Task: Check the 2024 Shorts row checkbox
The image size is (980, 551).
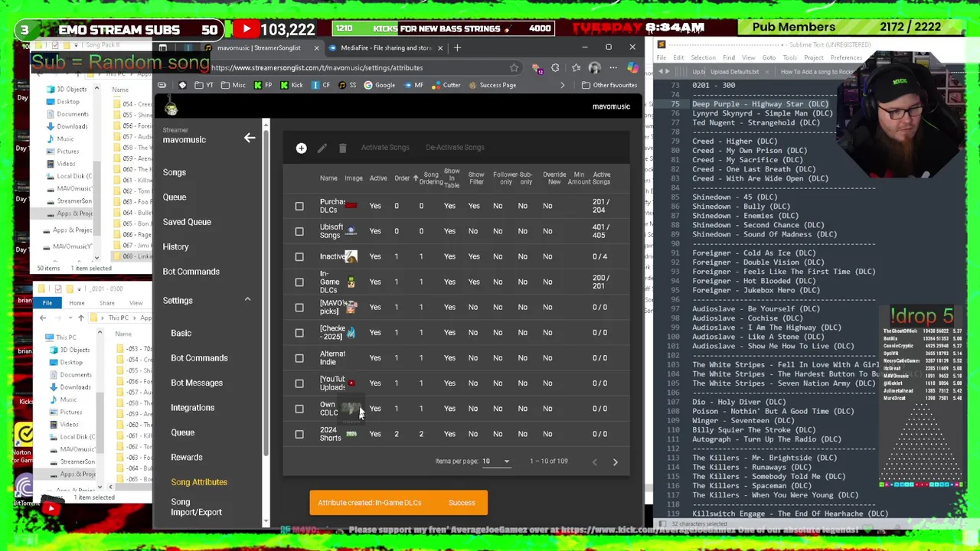Action: (x=299, y=434)
